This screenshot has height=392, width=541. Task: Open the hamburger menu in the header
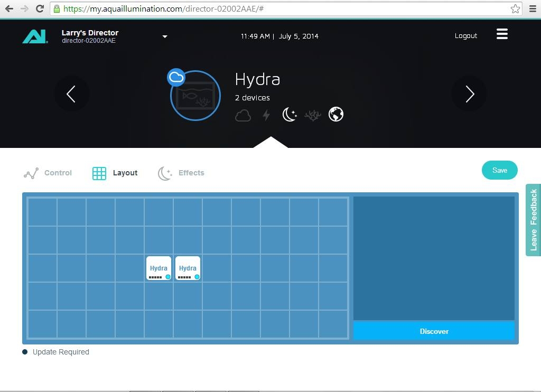(502, 34)
